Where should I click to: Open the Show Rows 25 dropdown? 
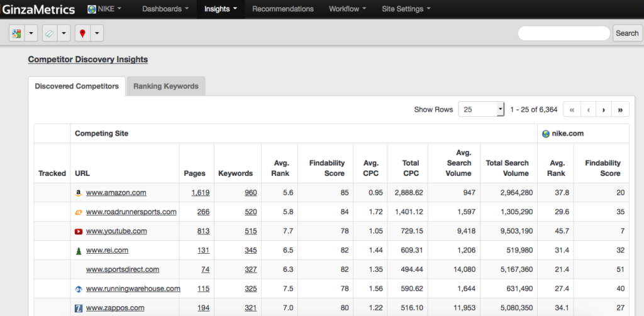pyautogui.click(x=481, y=109)
